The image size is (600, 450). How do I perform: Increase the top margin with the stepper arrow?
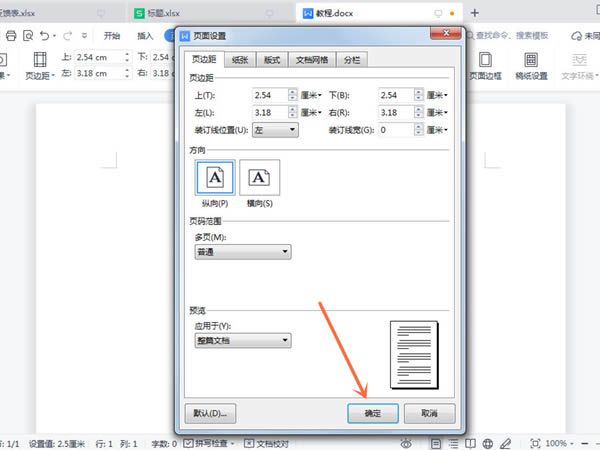coord(293,92)
